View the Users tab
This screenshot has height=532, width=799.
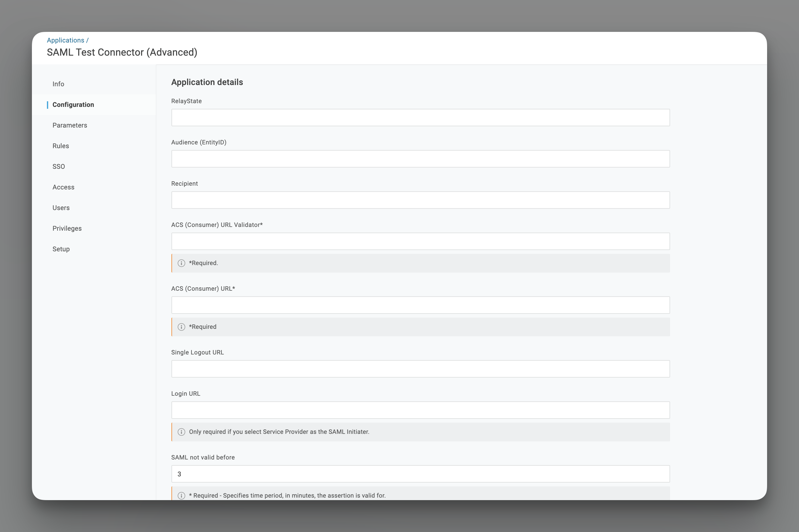click(x=61, y=208)
